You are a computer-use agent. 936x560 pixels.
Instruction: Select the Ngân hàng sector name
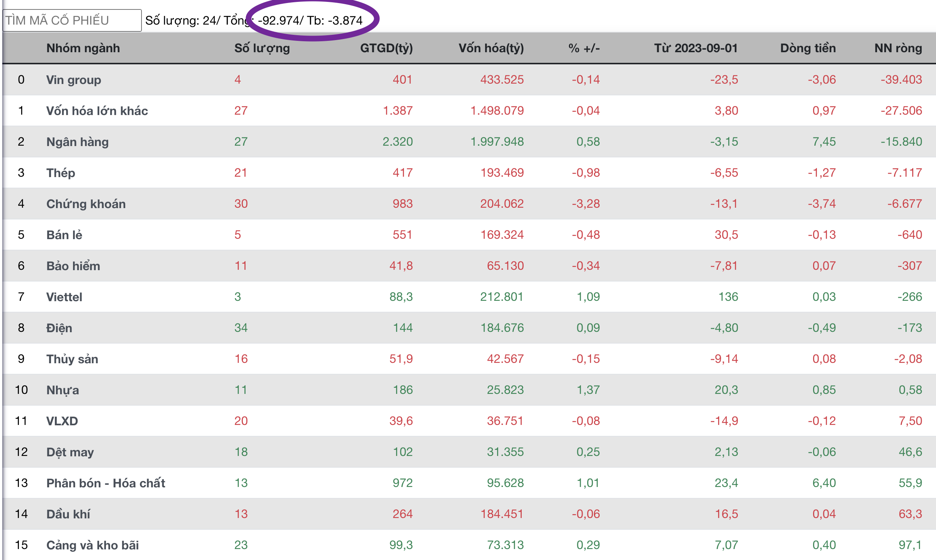click(78, 142)
